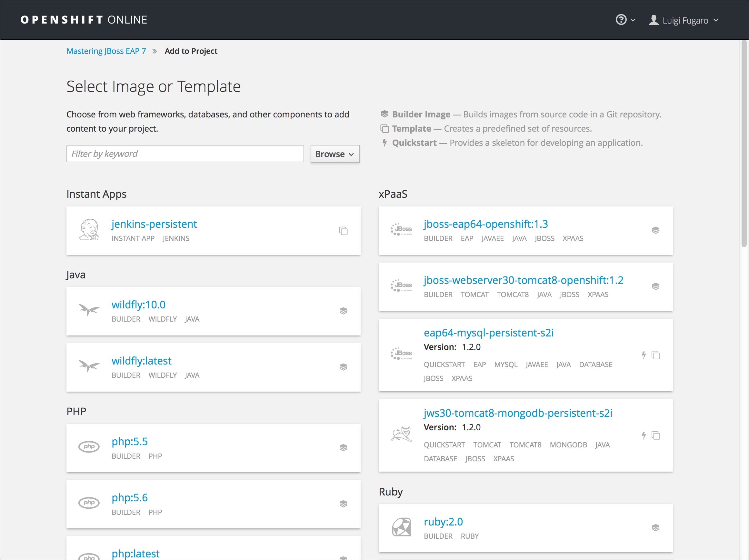
Task: Click the 'xPaaS' section heading
Action: click(393, 194)
